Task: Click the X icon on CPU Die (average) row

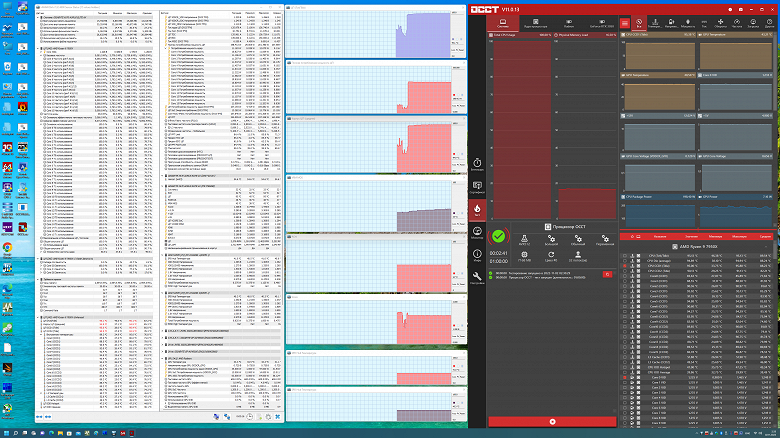Action: [638, 261]
